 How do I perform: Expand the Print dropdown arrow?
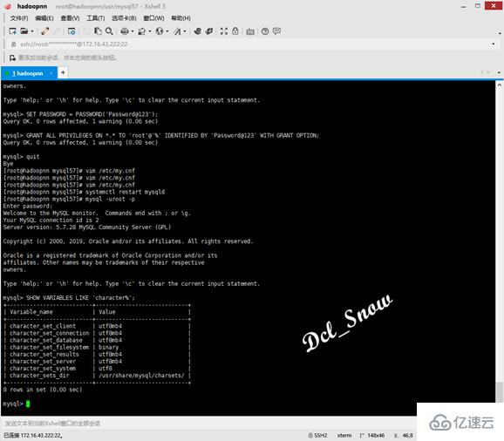[x=133, y=31]
